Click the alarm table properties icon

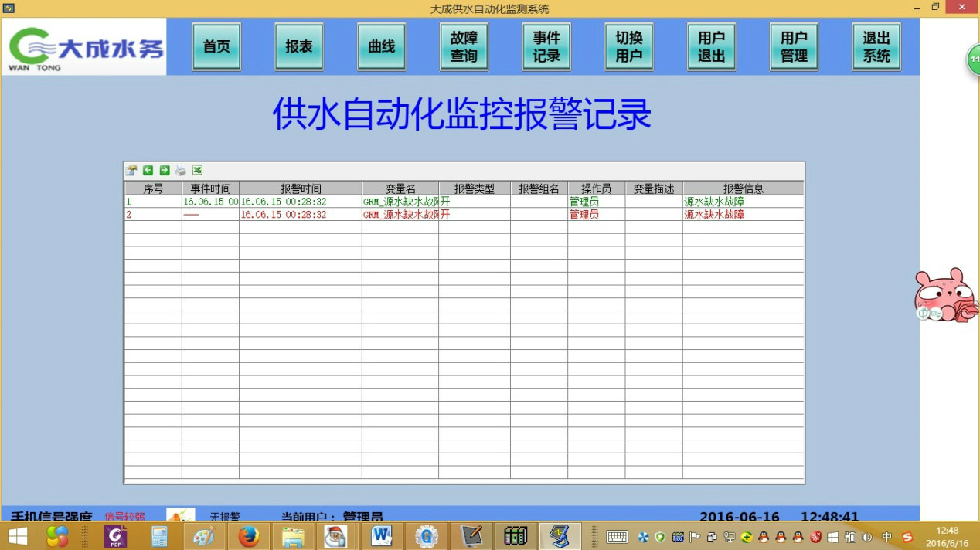(131, 171)
